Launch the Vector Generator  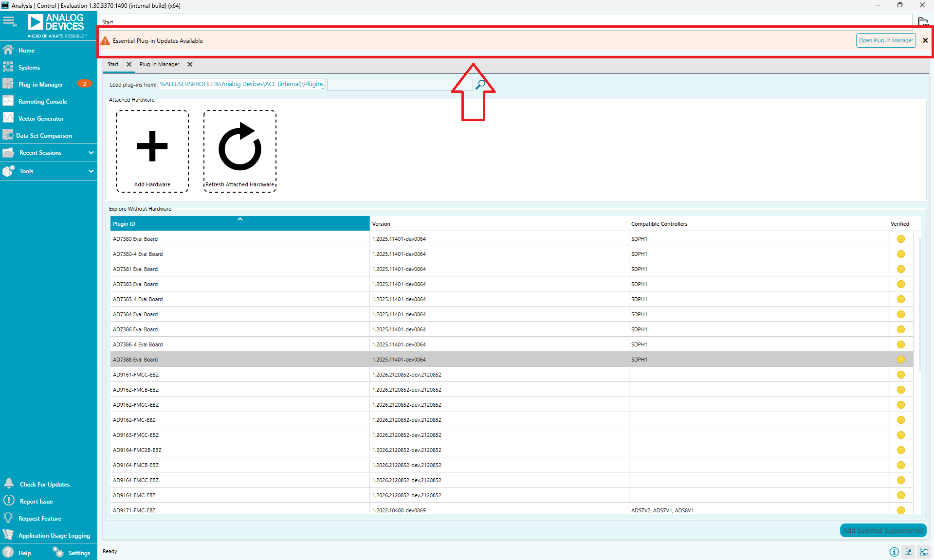point(41,119)
